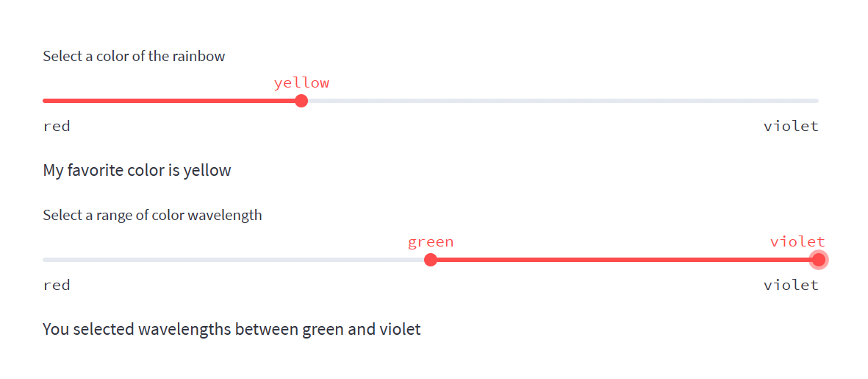Click the 'red' minimum label under the rainbow slider
This screenshot has width=868, height=379.
coord(57,126)
